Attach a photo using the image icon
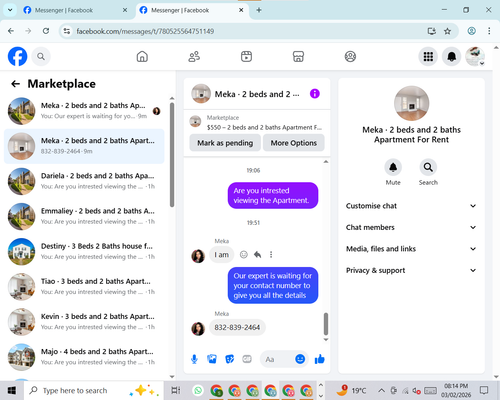Screen dimensions: 500x400 pos(212,359)
